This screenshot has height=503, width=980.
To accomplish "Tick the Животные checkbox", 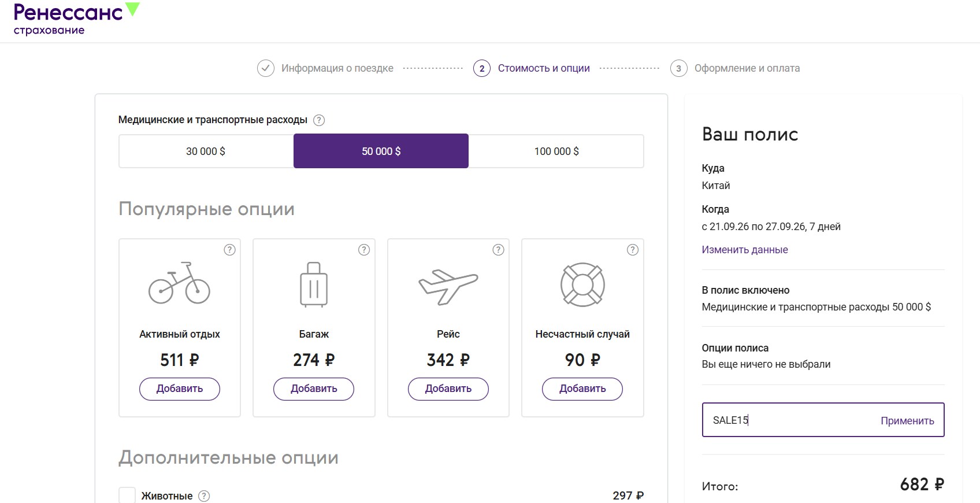I will [x=127, y=495].
